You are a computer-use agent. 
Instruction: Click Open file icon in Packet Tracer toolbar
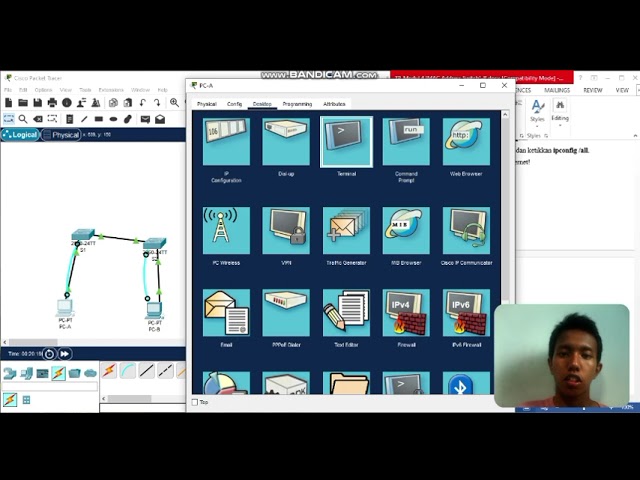click(x=23, y=103)
